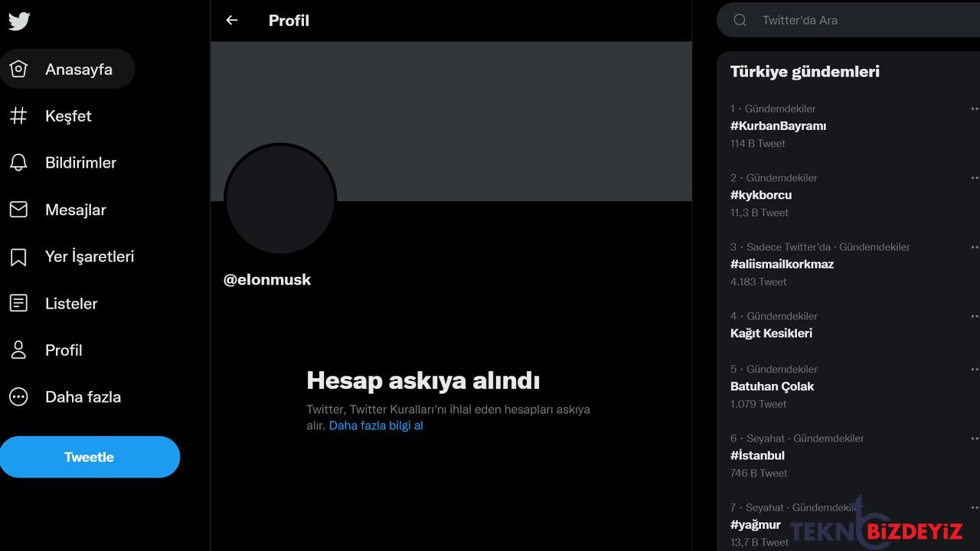The image size is (980, 551).
Task: Click the suspended profile avatar circle
Action: [280, 199]
